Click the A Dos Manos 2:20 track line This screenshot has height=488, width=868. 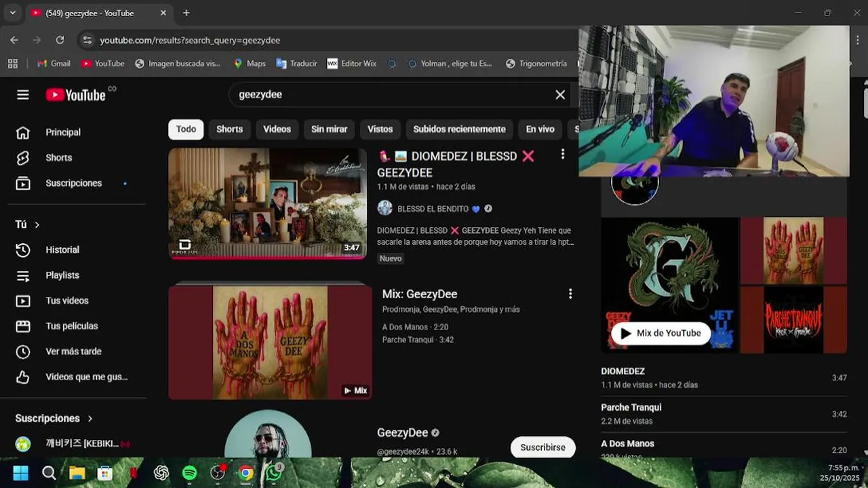415,327
